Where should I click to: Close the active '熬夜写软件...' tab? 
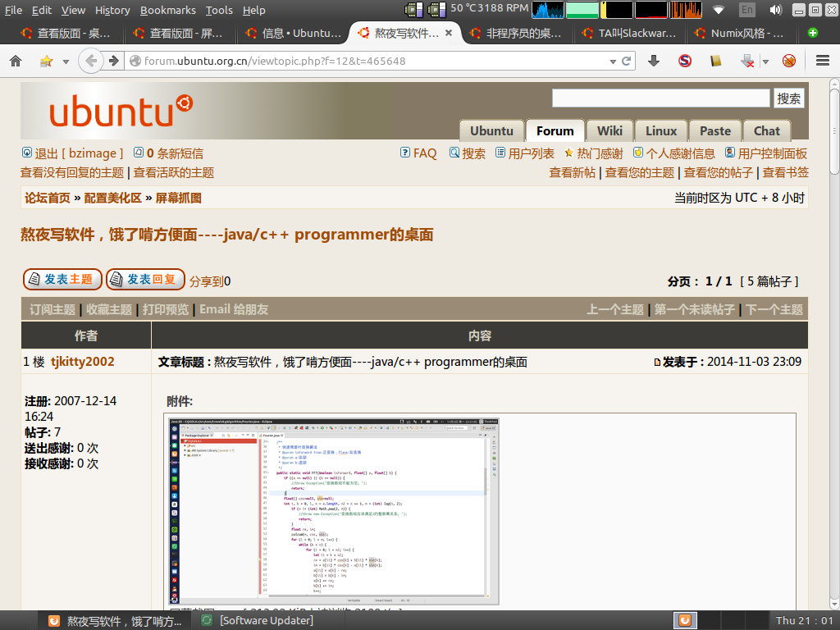pos(449,33)
